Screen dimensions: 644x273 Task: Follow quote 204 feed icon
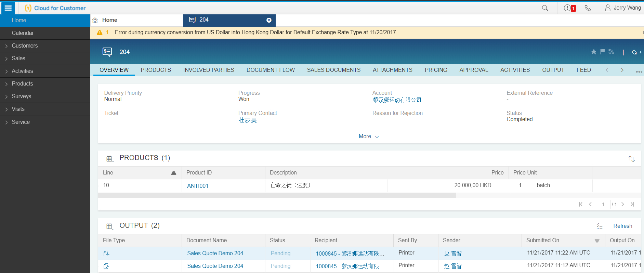point(611,52)
